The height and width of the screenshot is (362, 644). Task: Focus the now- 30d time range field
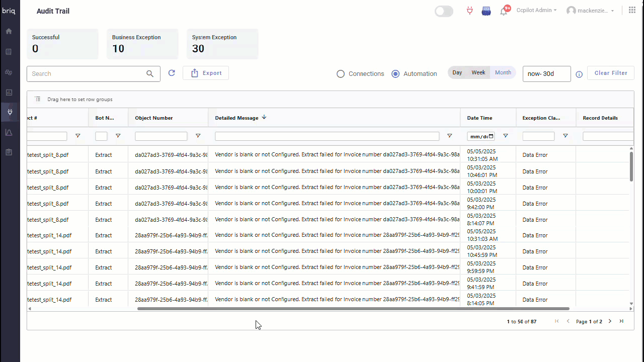(x=547, y=73)
